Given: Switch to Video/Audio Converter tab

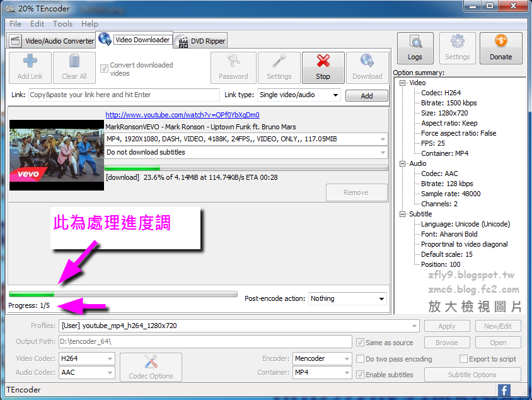Looking at the screenshot, I should coord(51,41).
